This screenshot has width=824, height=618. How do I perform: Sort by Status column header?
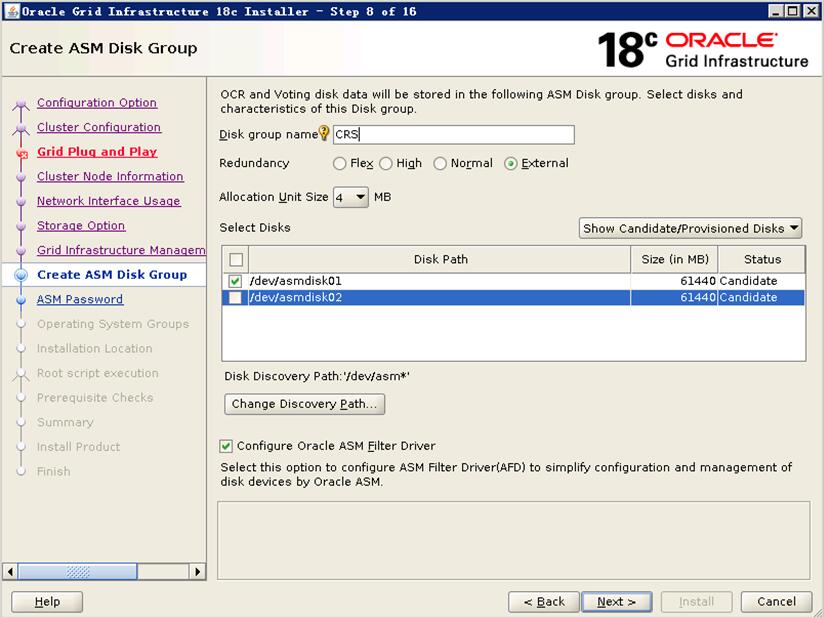point(762,260)
